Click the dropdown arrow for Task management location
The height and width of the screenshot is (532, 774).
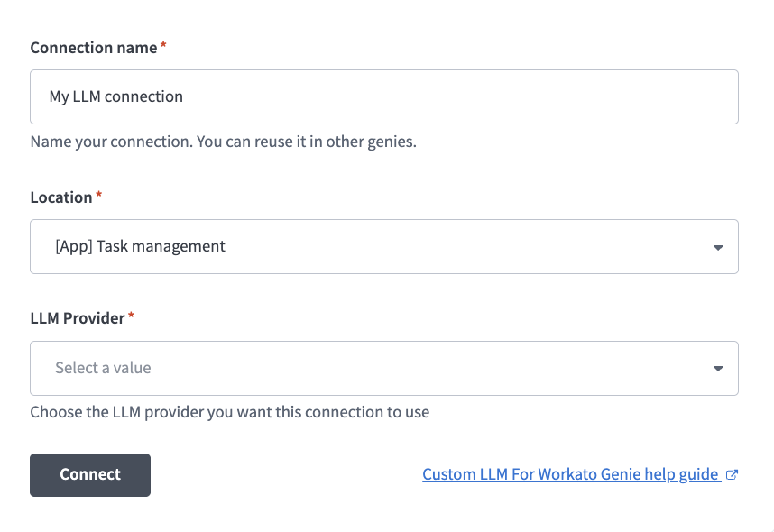point(718,246)
